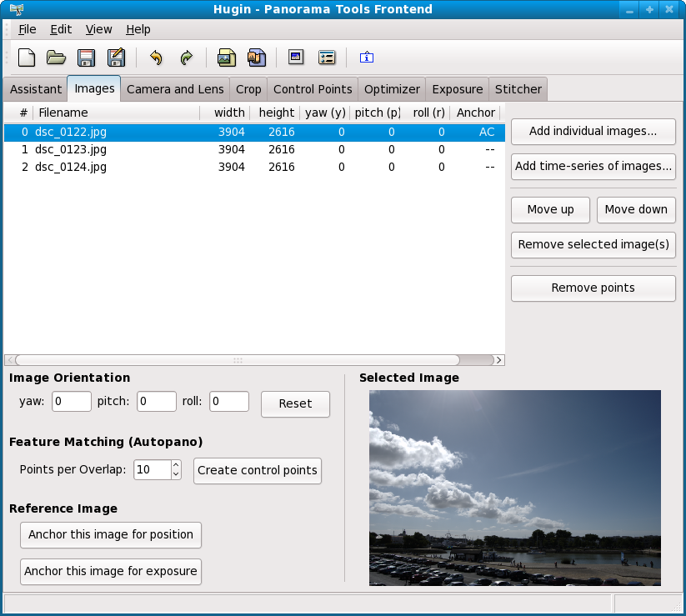Image resolution: width=686 pixels, height=616 pixels.
Task: Click the Save As floppy-with-pencil icon
Action: (116, 58)
